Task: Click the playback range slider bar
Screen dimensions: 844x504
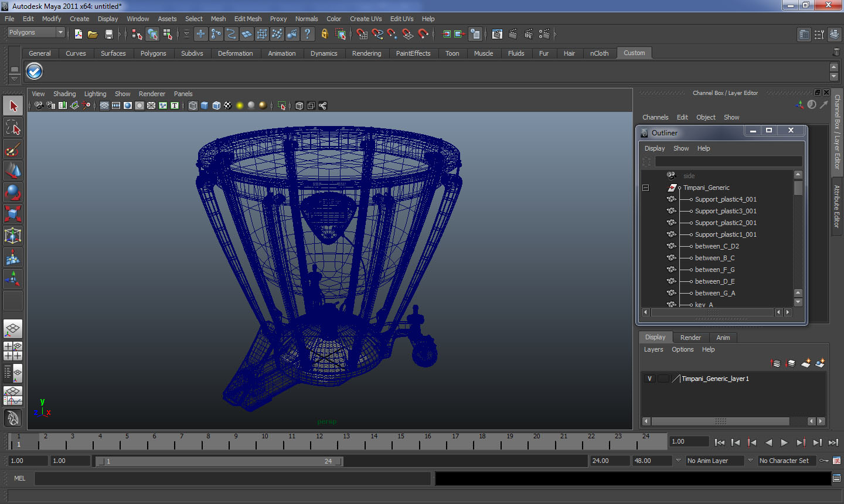Action: click(x=219, y=461)
